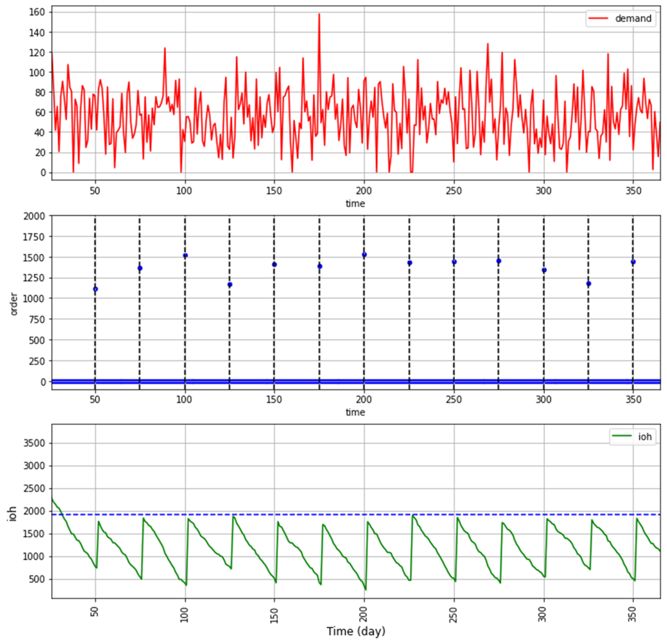Image resolution: width=667 pixels, height=644 pixels.
Task: Click the 'Time (day)' x-axis label
Action: pyautogui.click(x=356, y=631)
